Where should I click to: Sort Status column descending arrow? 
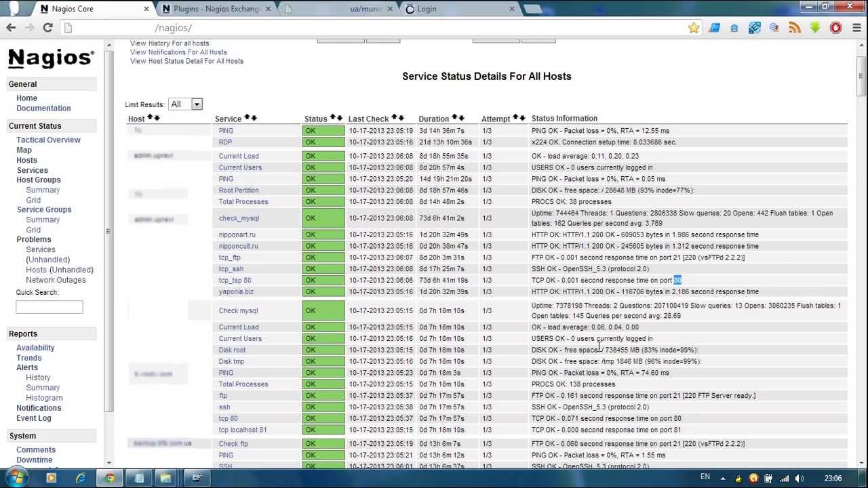[x=339, y=119]
